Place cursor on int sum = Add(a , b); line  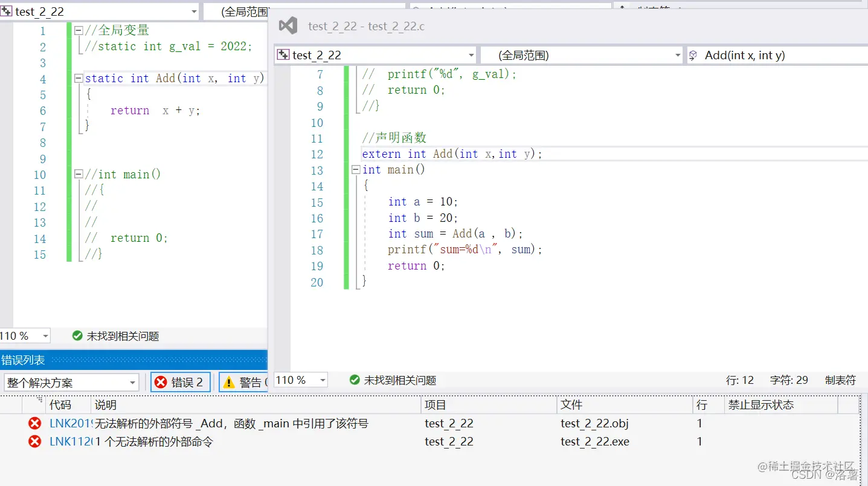455,234
